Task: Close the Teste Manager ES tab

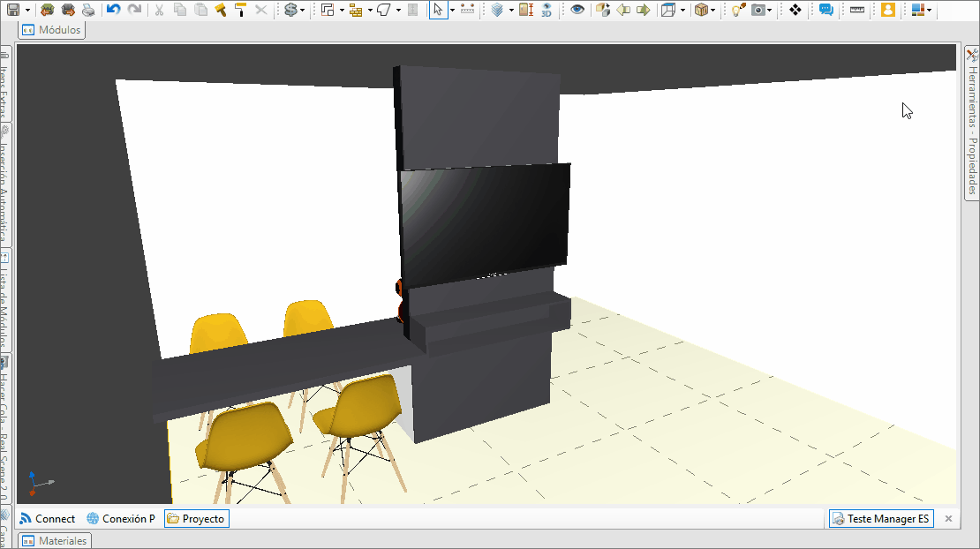Action: [x=948, y=518]
